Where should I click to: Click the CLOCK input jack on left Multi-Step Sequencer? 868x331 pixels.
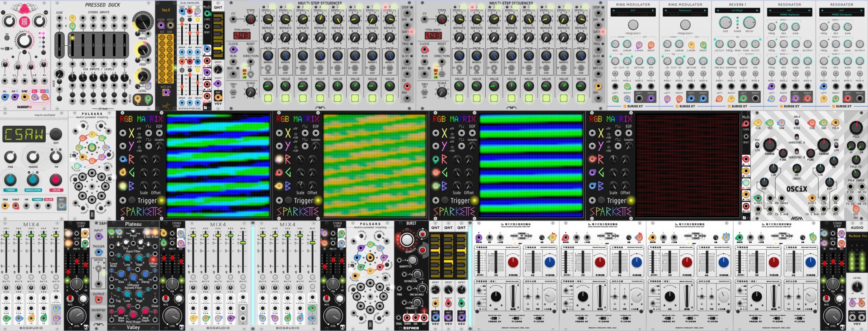point(234,50)
